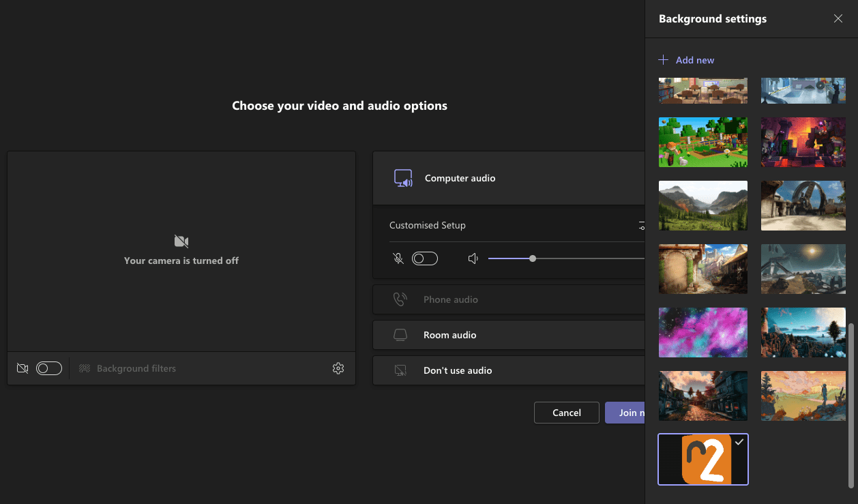858x504 pixels.
Task: Select the Minecraft village background
Action: pos(702,142)
